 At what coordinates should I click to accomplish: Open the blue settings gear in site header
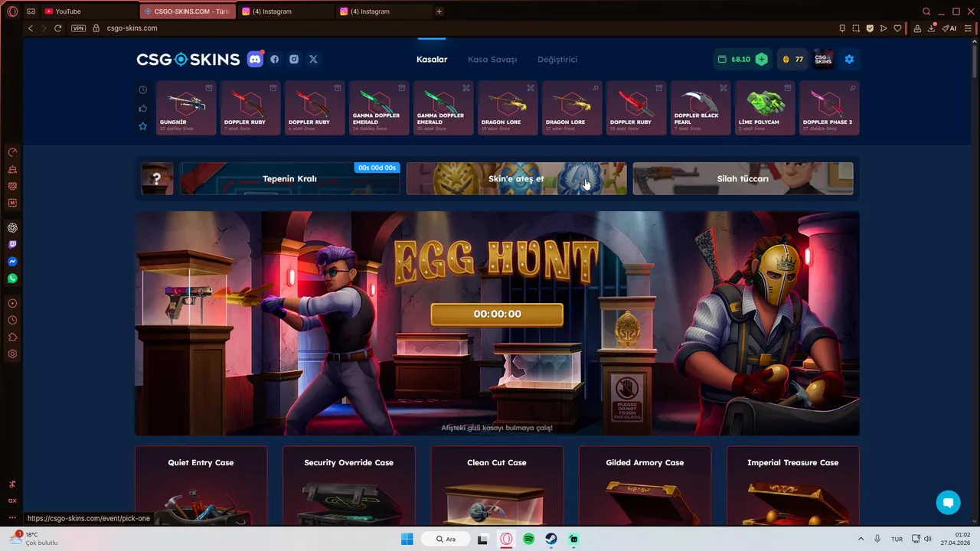849,59
